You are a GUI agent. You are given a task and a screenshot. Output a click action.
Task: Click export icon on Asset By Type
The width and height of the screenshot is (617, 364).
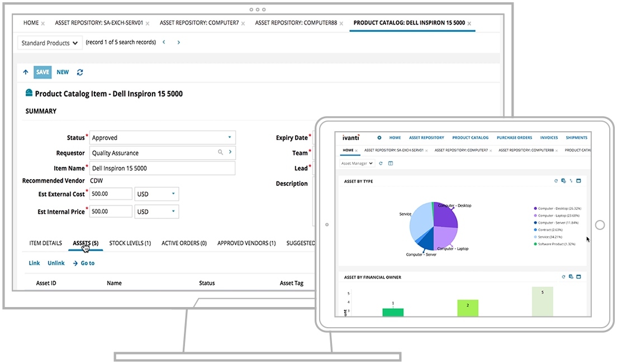(563, 181)
